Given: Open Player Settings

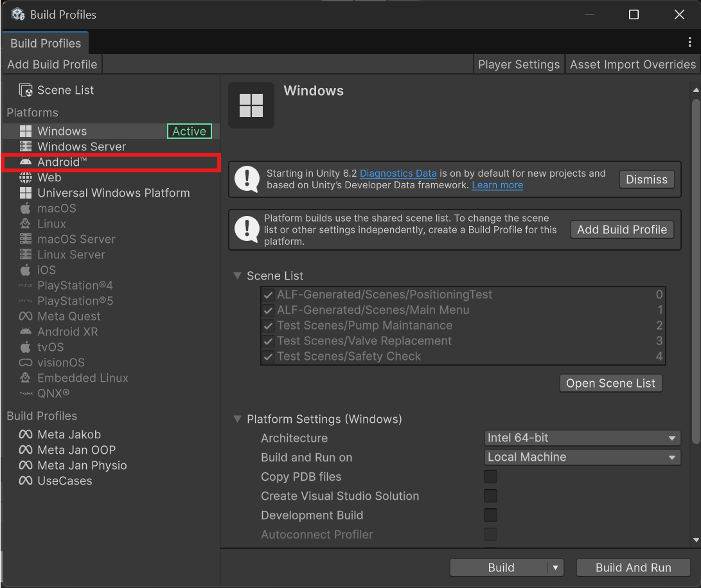Looking at the screenshot, I should (x=519, y=64).
